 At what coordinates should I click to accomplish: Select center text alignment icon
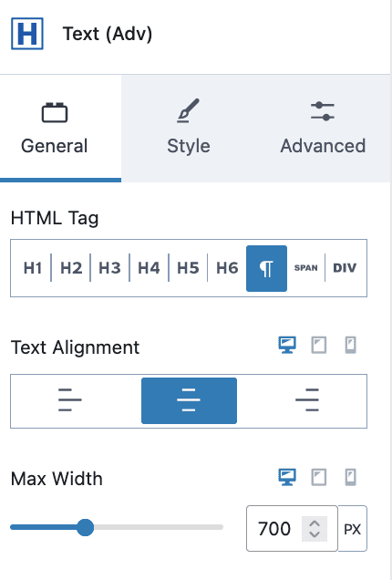[189, 400]
